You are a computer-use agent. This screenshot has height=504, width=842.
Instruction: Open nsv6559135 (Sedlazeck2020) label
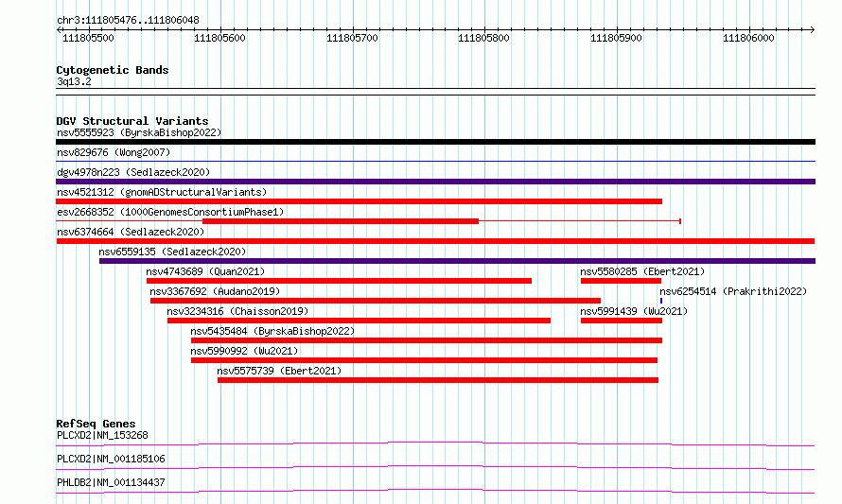point(172,252)
